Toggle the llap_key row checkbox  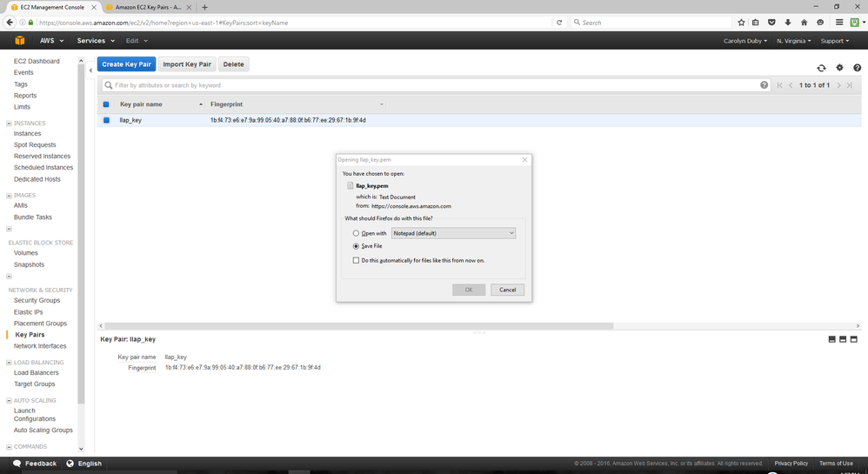coord(106,120)
